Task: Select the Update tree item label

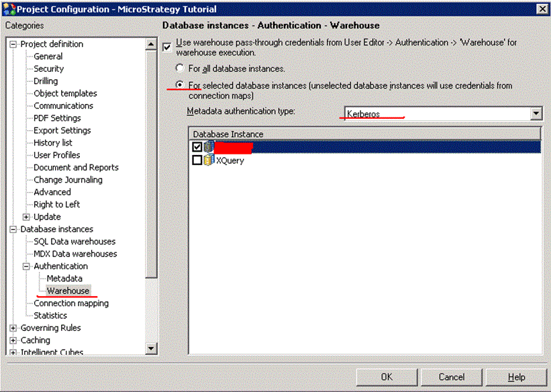Action: 48,217
